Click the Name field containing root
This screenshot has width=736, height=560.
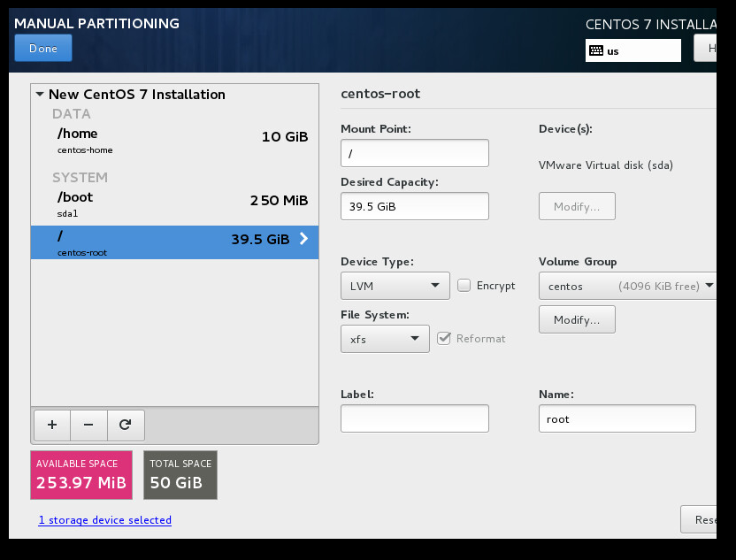(617, 418)
